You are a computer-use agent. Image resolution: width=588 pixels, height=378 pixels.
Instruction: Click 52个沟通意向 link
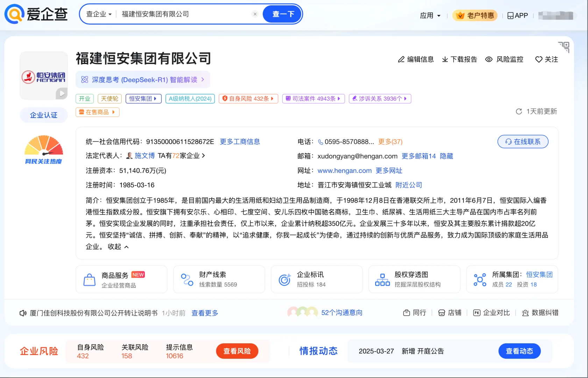tap(342, 313)
